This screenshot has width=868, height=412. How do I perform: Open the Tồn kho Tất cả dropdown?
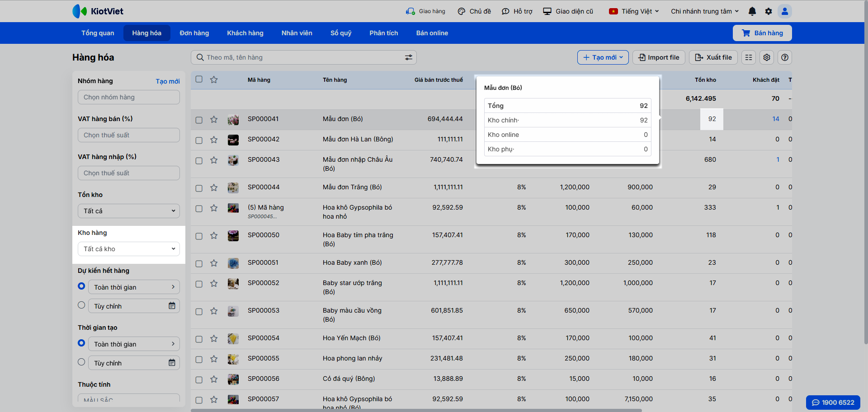pos(128,211)
